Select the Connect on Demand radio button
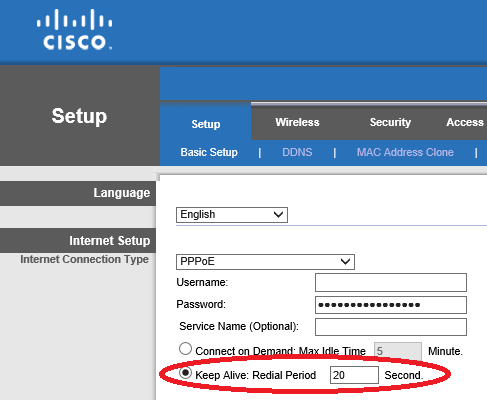Screen dimensions: 487x400 [185, 349]
